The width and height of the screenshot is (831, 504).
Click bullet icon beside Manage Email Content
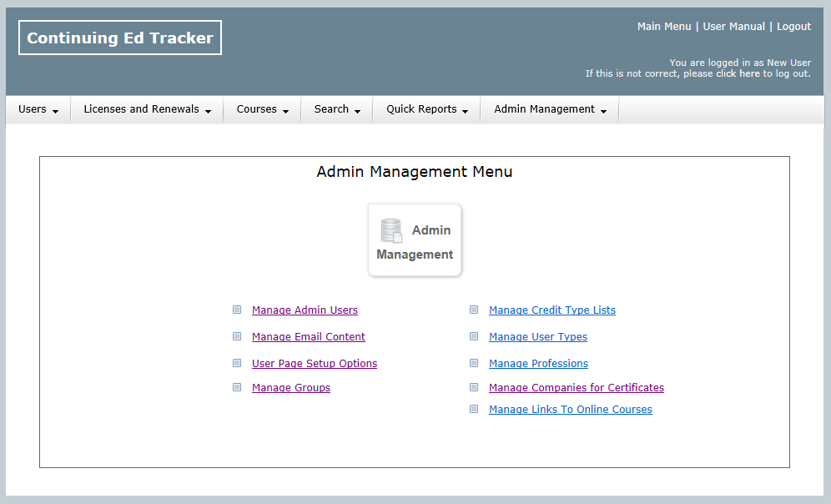click(x=237, y=336)
